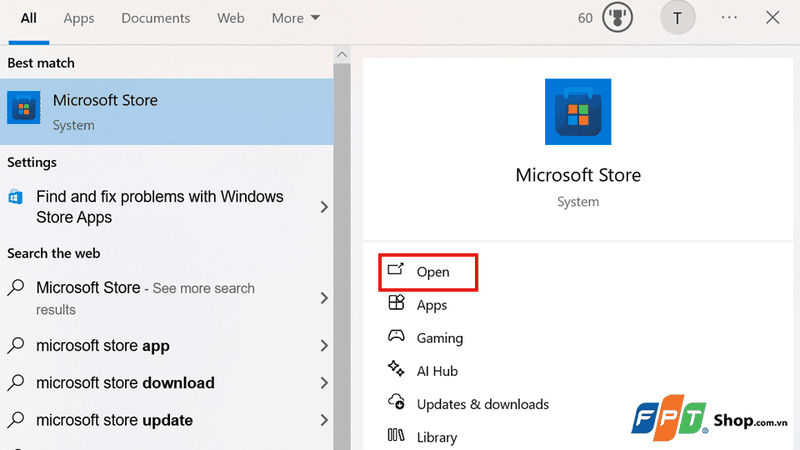Click the Updates & downloads cloud icon

[396, 402]
